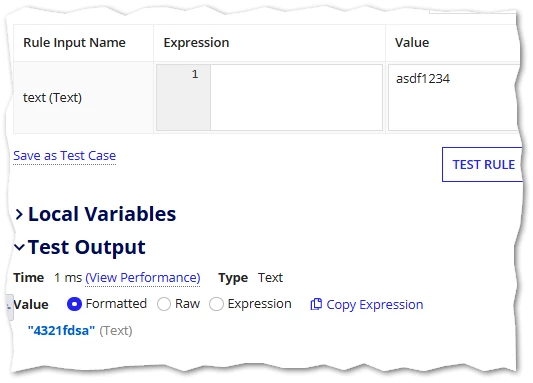The width and height of the screenshot is (533, 383).
Task: Click the Copy Expression clipboard icon
Action: coord(316,304)
